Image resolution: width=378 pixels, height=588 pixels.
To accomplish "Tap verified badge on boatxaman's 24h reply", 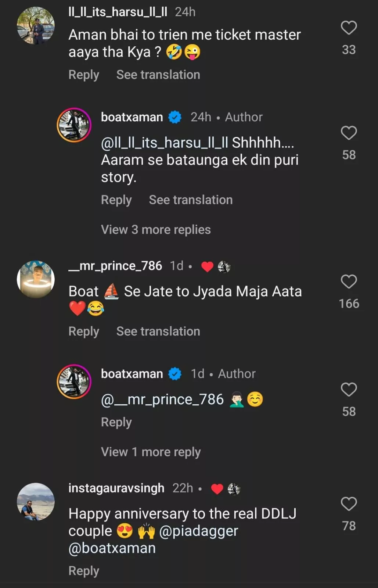I will coord(175,117).
